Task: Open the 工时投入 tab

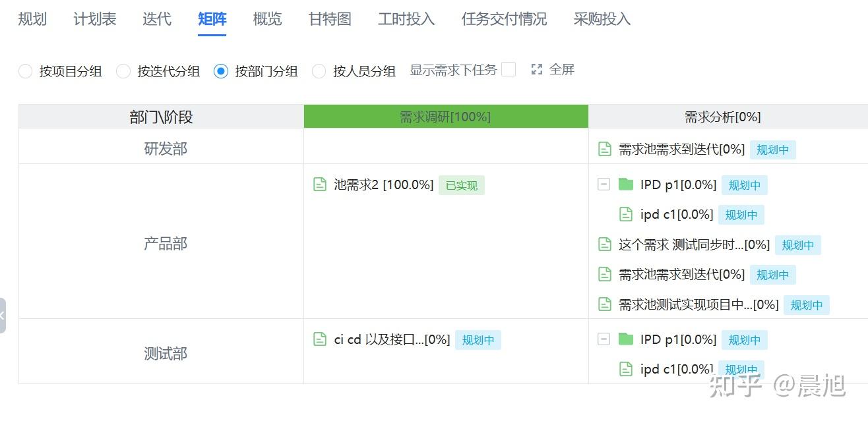Action: point(406,19)
